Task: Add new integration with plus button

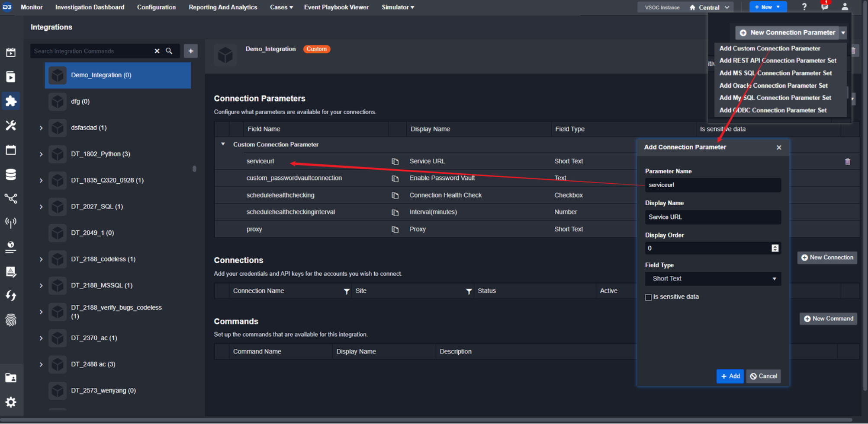Action: point(191,51)
